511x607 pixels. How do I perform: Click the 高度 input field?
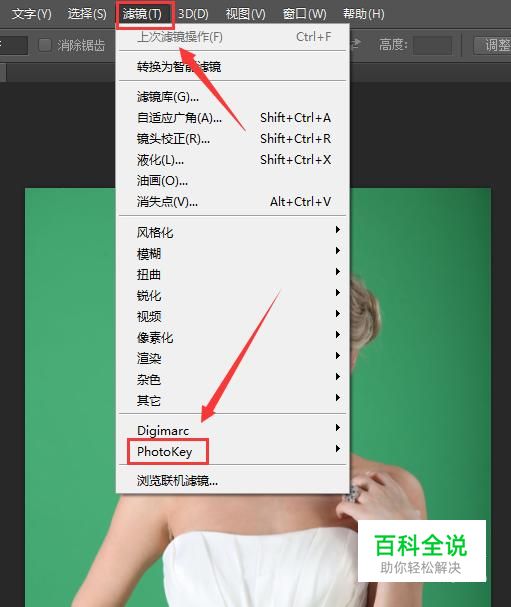click(x=432, y=45)
